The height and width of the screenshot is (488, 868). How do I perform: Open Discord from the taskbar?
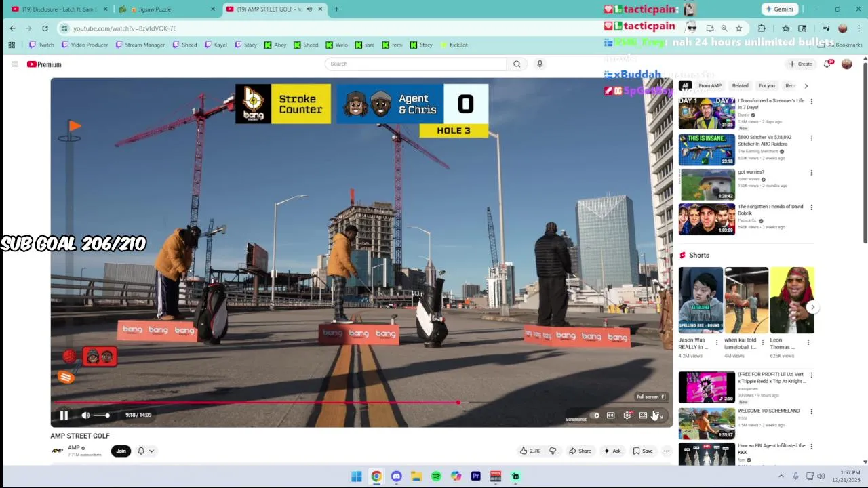pyautogui.click(x=396, y=476)
